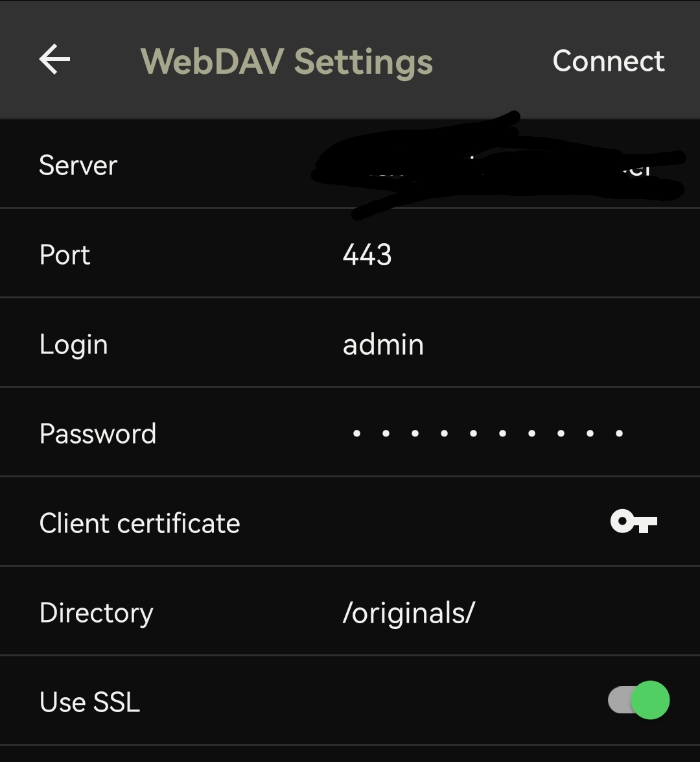700x762 pixels.
Task: Open the Login settings row
Action: [x=194, y=344]
